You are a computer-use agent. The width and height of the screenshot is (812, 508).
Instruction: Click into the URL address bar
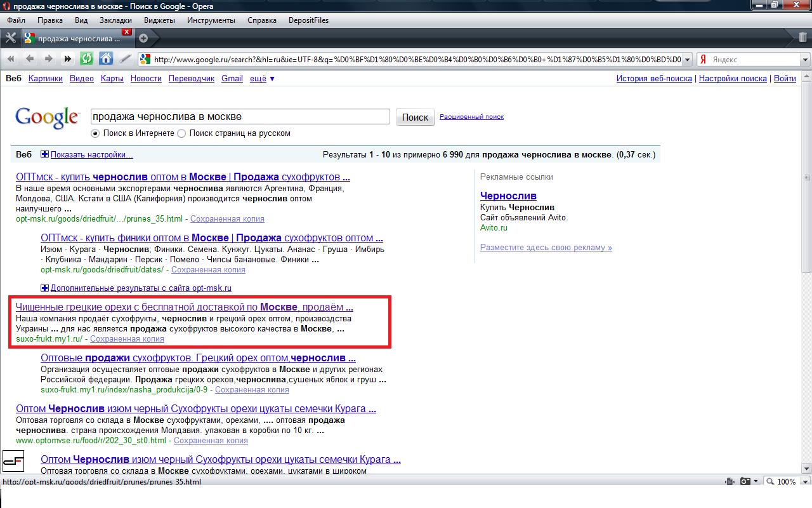pyautogui.click(x=417, y=60)
